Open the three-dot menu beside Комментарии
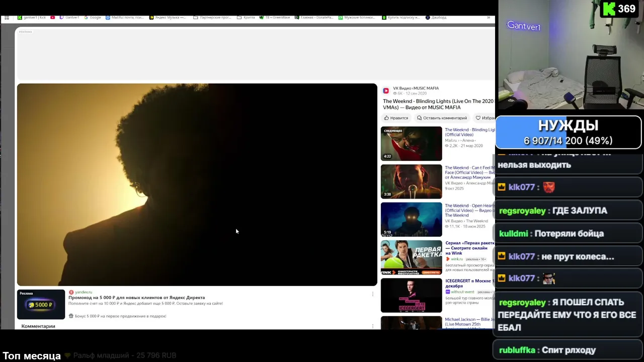The image size is (644, 362). point(373,326)
